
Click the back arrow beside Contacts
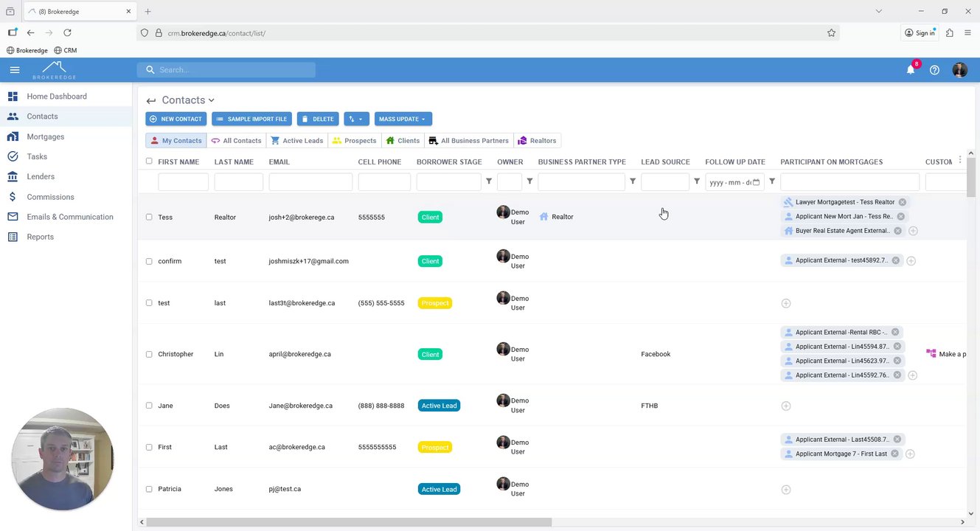[x=150, y=100]
